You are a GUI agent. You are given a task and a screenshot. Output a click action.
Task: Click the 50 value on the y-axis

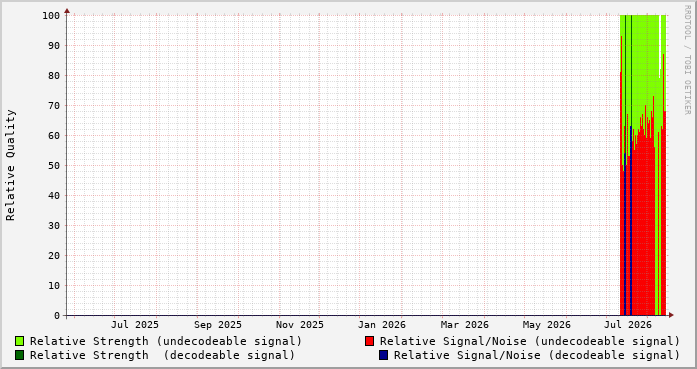click(x=54, y=165)
